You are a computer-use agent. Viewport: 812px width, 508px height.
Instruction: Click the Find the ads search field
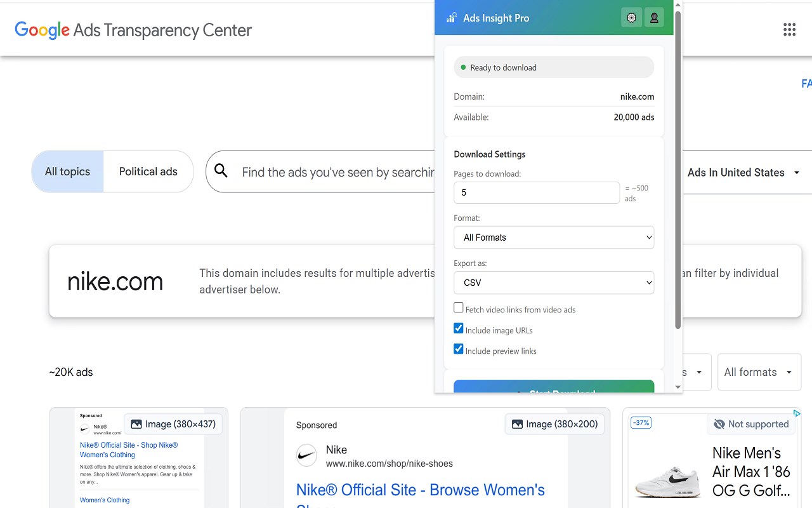coord(337,171)
